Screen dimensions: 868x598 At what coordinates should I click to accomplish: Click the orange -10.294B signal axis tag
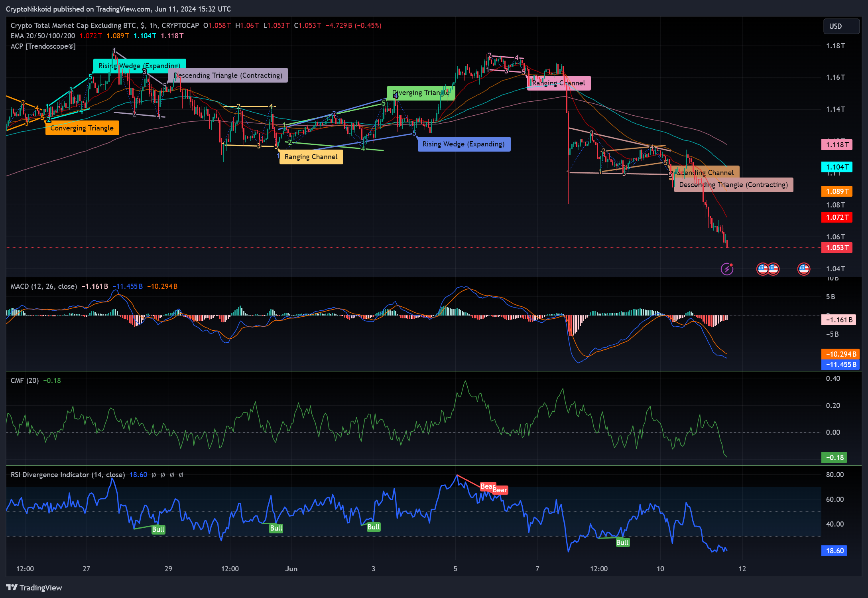click(840, 354)
